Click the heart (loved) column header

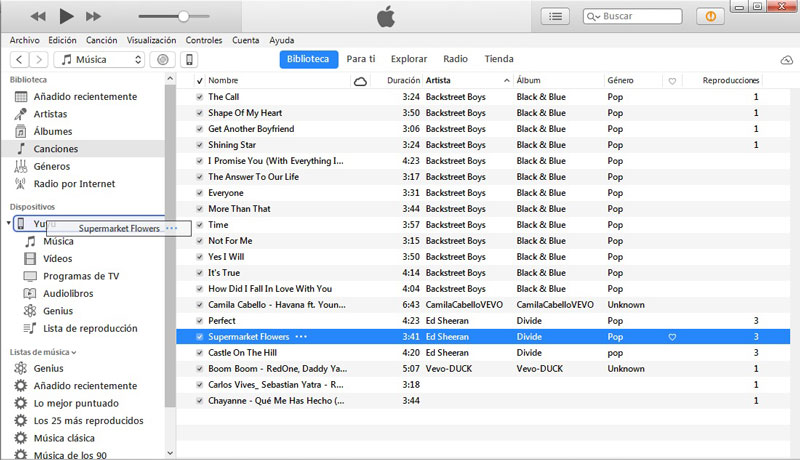[672, 81]
